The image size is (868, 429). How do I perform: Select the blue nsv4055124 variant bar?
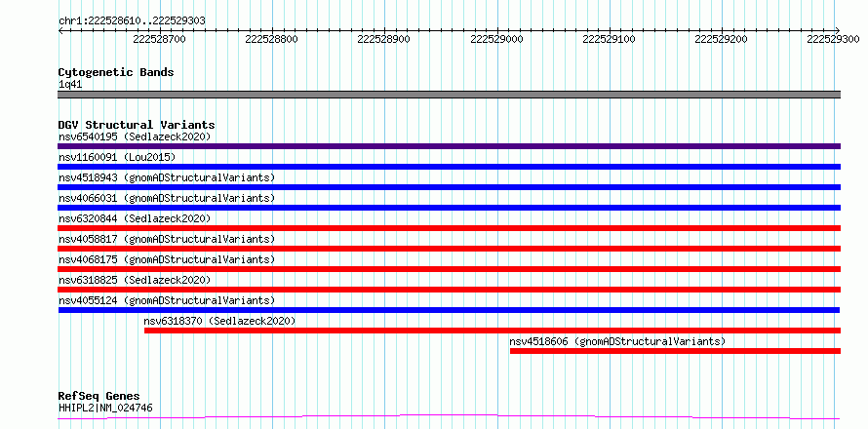449,310
